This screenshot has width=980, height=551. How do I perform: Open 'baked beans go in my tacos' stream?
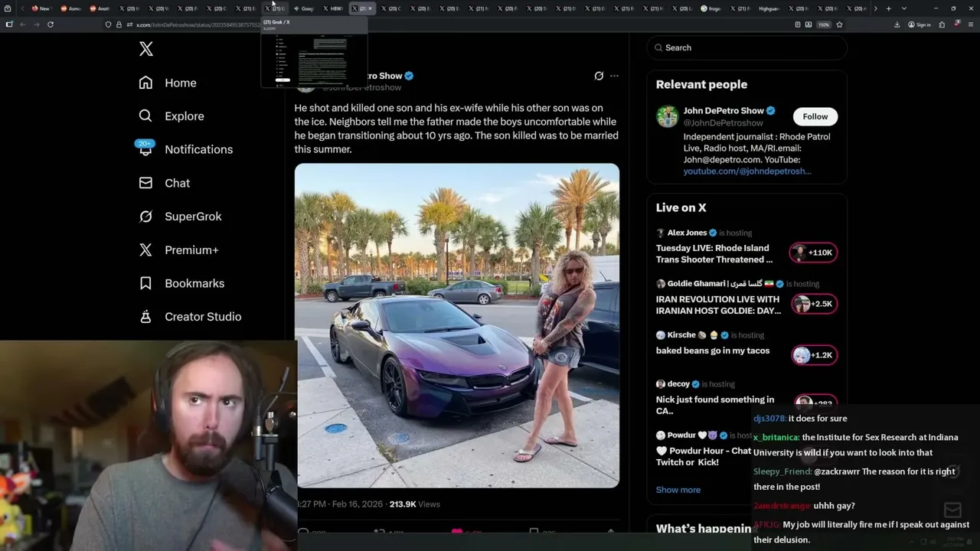(x=713, y=350)
